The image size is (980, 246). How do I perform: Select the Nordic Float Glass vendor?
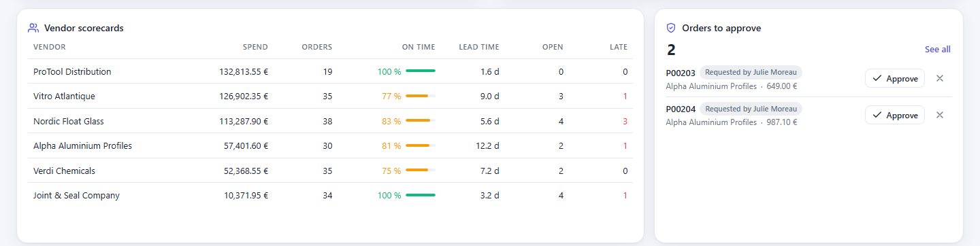(69, 121)
